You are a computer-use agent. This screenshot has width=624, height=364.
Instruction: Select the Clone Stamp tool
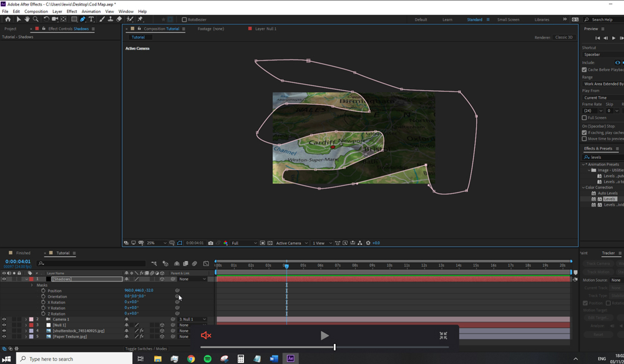[110, 19]
